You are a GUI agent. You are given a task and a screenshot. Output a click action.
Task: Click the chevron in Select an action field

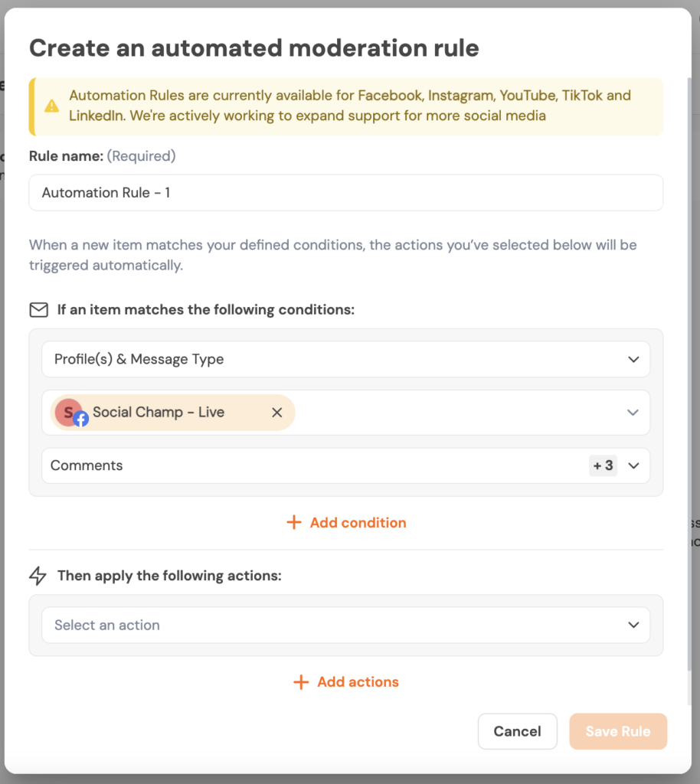633,626
